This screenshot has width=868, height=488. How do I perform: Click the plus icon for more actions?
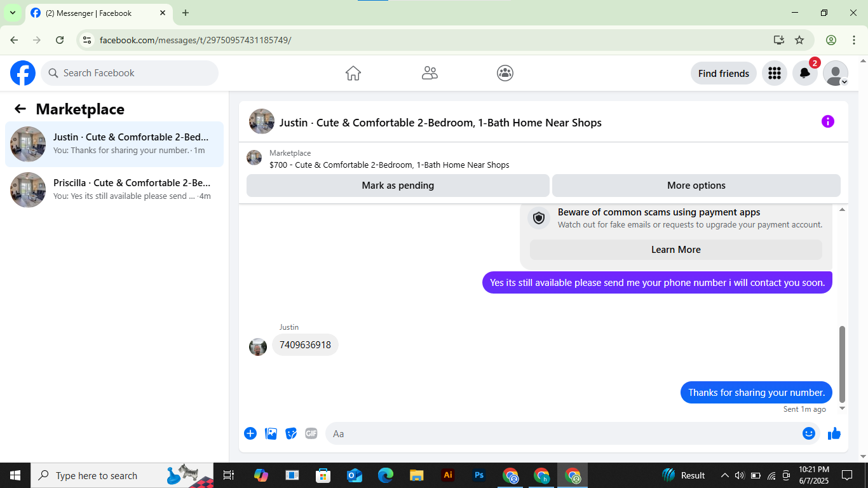click(250, 433)
